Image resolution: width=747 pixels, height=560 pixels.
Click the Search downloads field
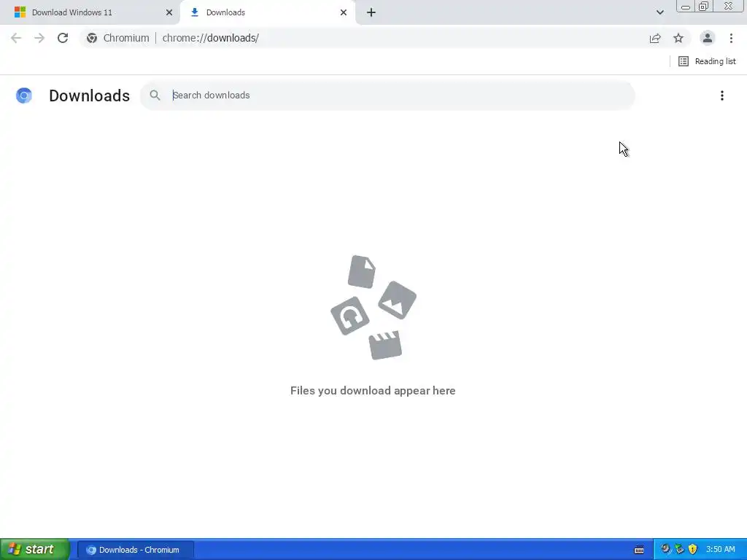point(400,96)
